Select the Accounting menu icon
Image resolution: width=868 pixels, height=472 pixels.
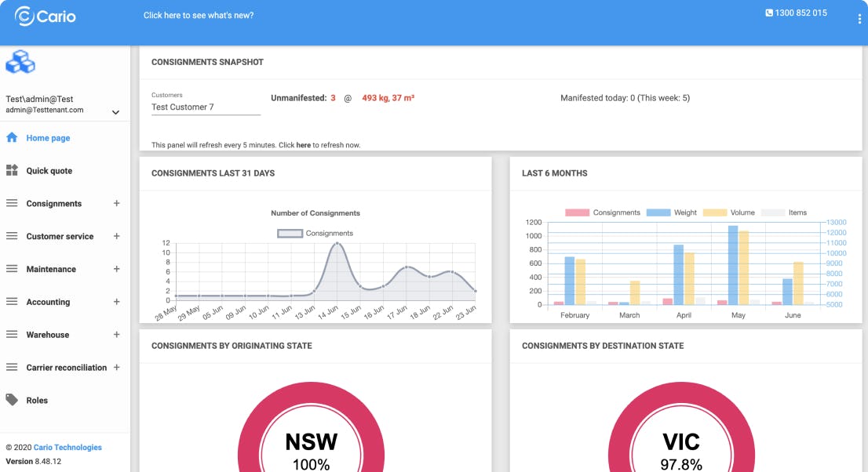[11, 302]
